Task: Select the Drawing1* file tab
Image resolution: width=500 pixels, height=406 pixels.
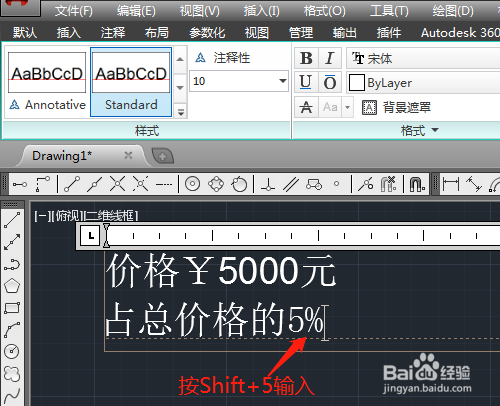Action: 62,156
